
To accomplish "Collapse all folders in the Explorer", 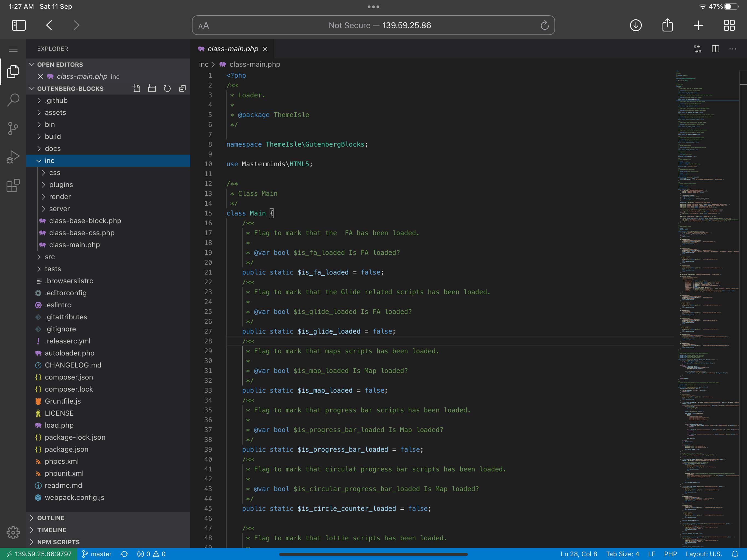I will (x=182, y=89).
